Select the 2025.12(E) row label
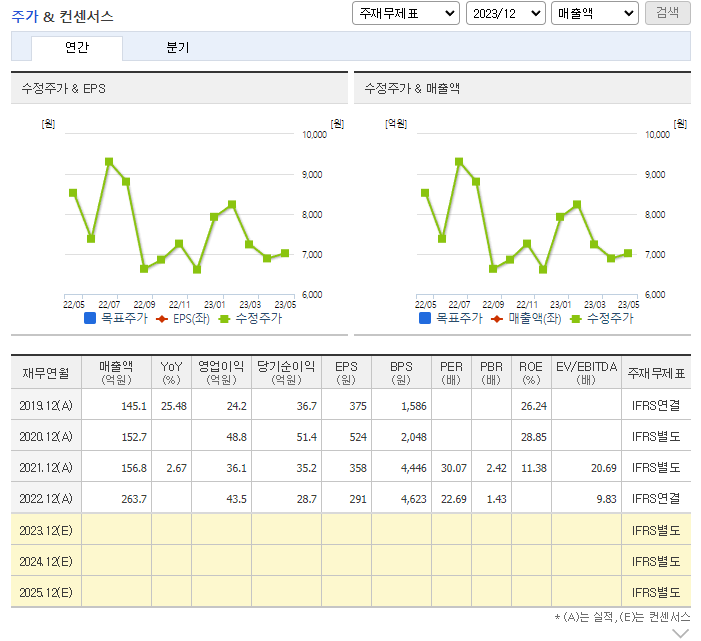Screen dimensions: 701x641 (x=46, y=592)
